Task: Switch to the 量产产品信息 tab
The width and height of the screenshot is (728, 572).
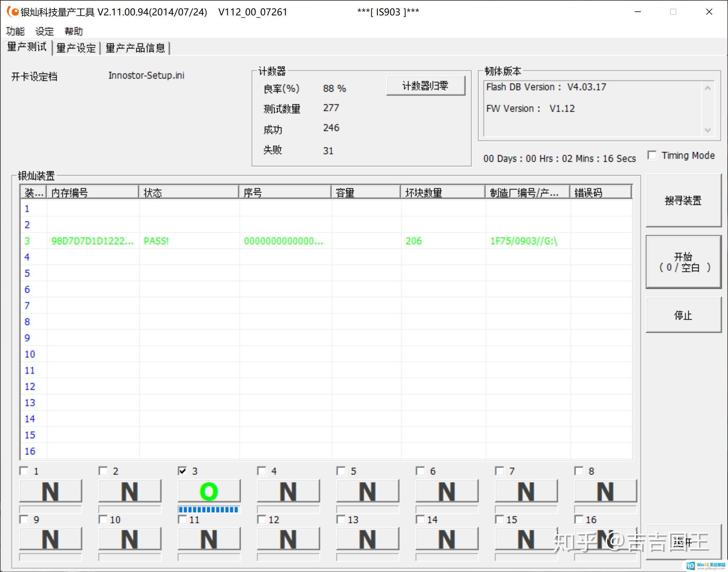Action: (x=135, y=48)
